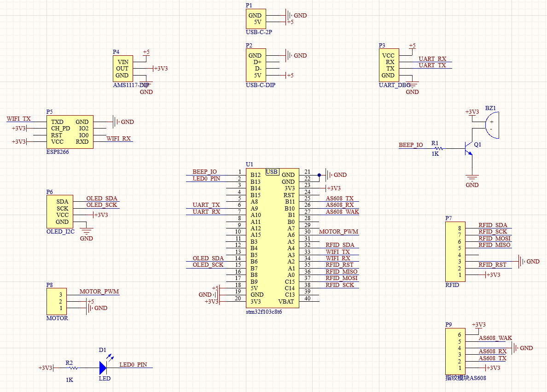
Task: Select the OLED_SDA label on P6
Action: [x=102, y=198]
